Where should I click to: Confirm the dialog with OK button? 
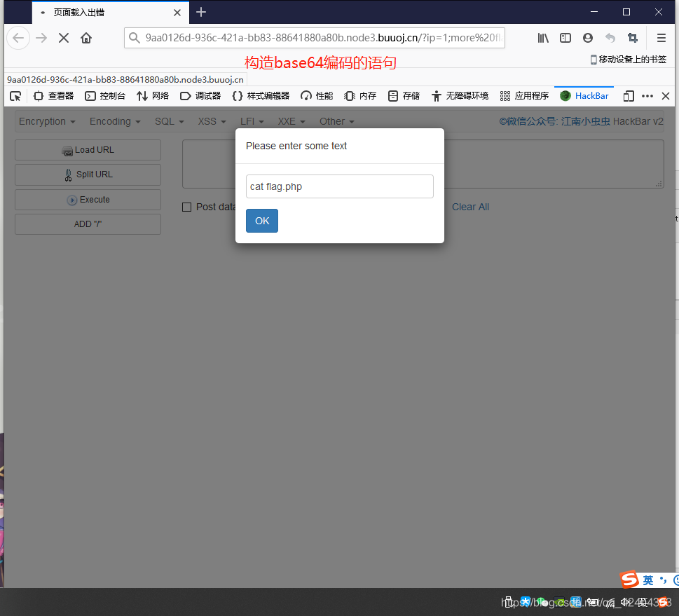point(262,221)
